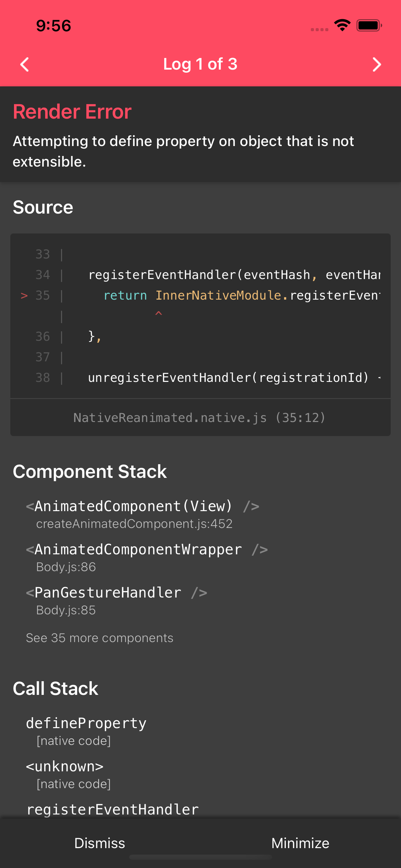Image resolution: width=401 pixels, height=868 pixels.
Task: Click the red arrow beside line 35
Action: [24, 295]
